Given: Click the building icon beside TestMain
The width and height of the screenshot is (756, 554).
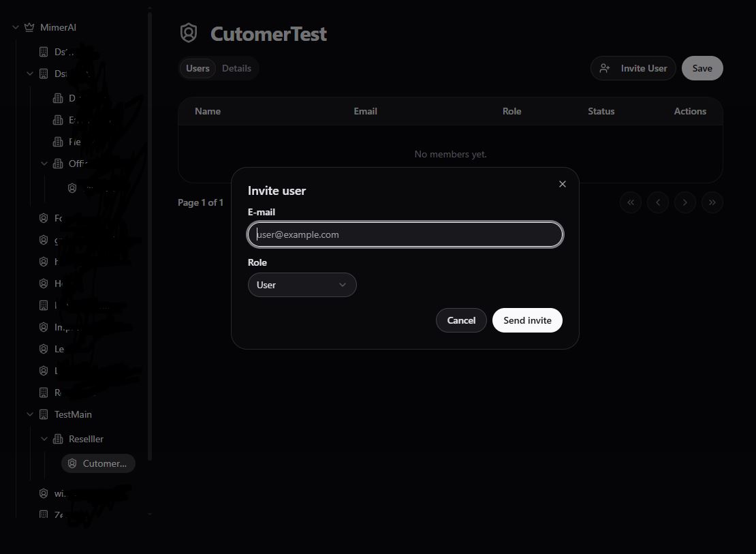Looking at the screenshot, I should tap(43, 414).
